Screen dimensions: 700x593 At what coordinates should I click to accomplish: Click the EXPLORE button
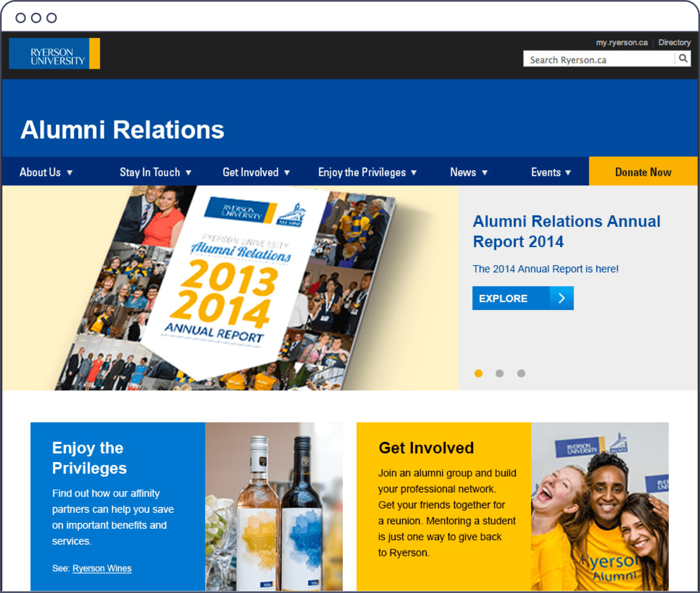click(523, 298)
